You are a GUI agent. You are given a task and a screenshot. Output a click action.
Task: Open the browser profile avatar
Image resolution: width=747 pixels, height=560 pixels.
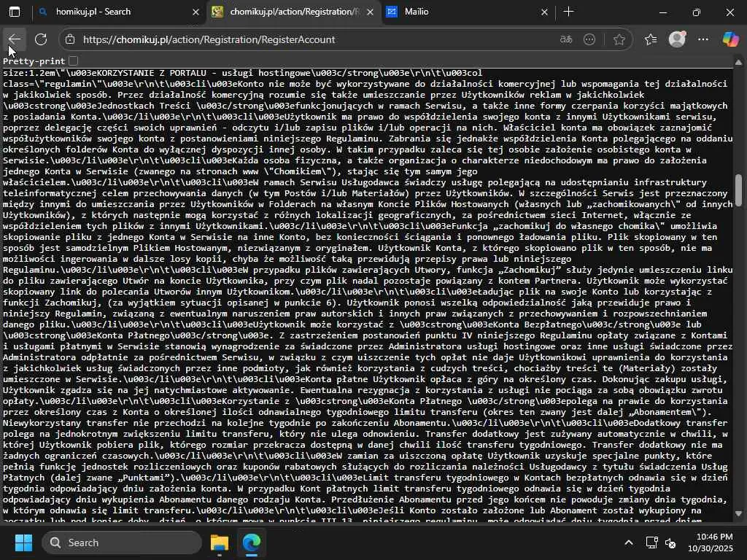(x=677, y=39)
